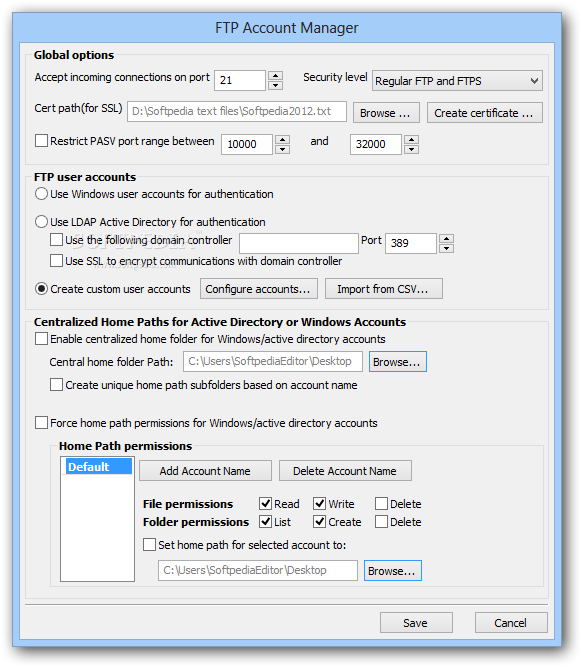Screen dimensions: 582x667
Task: Increment the PASV upper port 32000
Action: pos(411,140)
